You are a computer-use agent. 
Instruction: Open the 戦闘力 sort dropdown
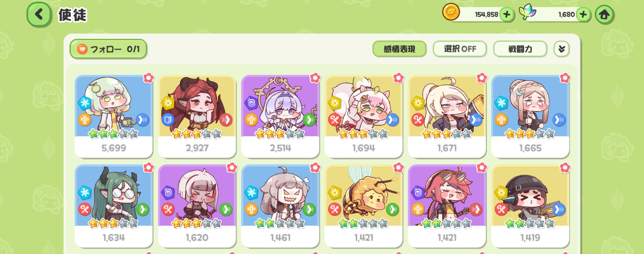[520, 49]
